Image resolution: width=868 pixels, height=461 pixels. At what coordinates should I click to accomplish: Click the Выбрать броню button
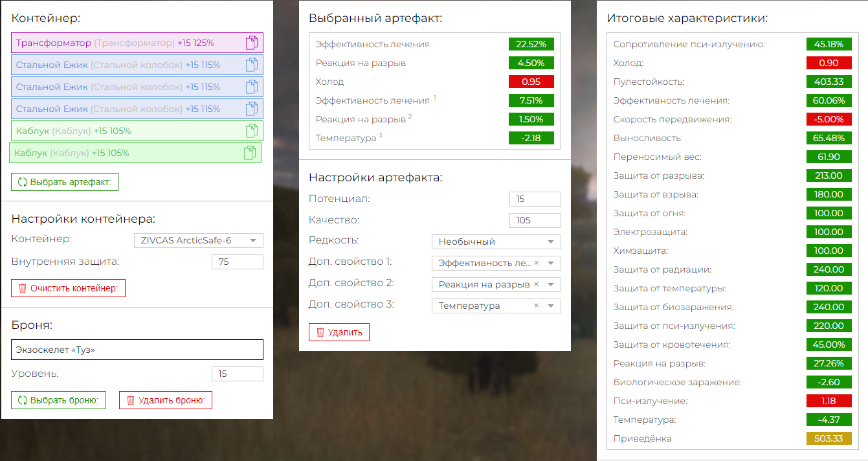(x=58, y=400)
